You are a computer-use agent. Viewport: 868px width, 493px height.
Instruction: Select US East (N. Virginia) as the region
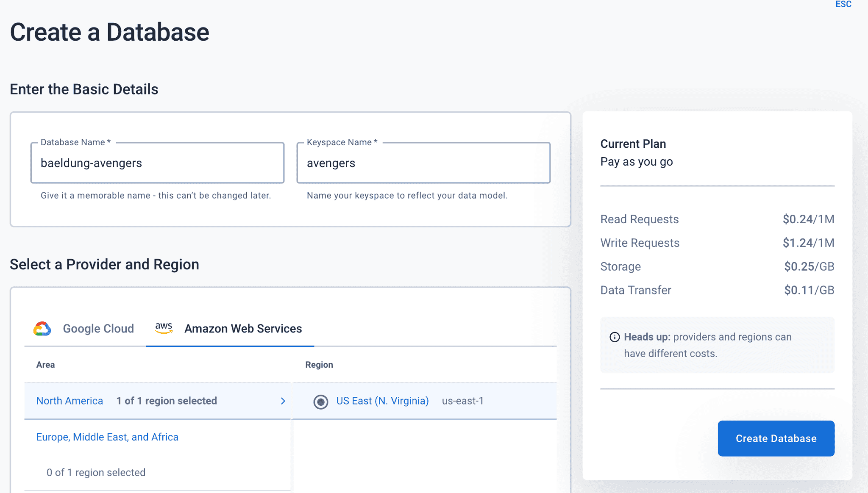382,401
